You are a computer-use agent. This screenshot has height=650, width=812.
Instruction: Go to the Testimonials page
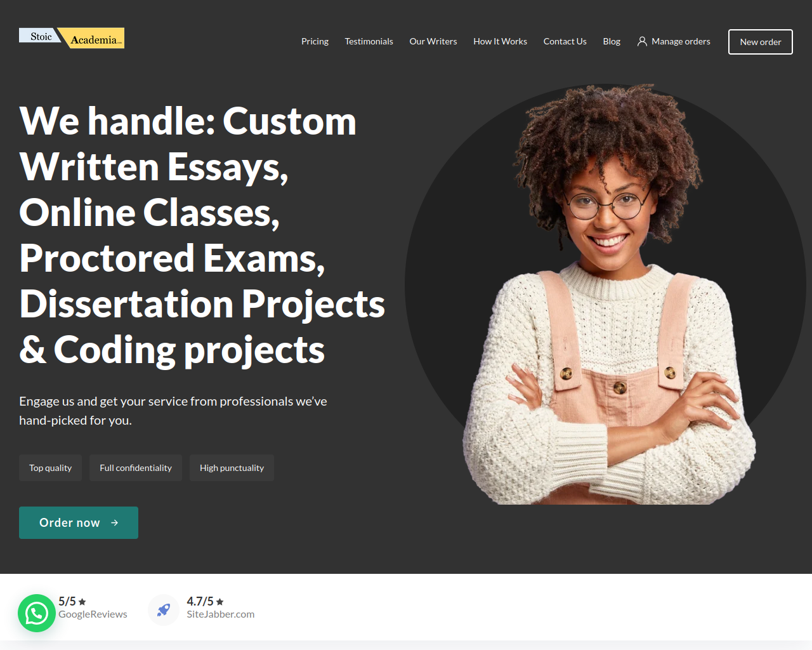coord(369,41)
